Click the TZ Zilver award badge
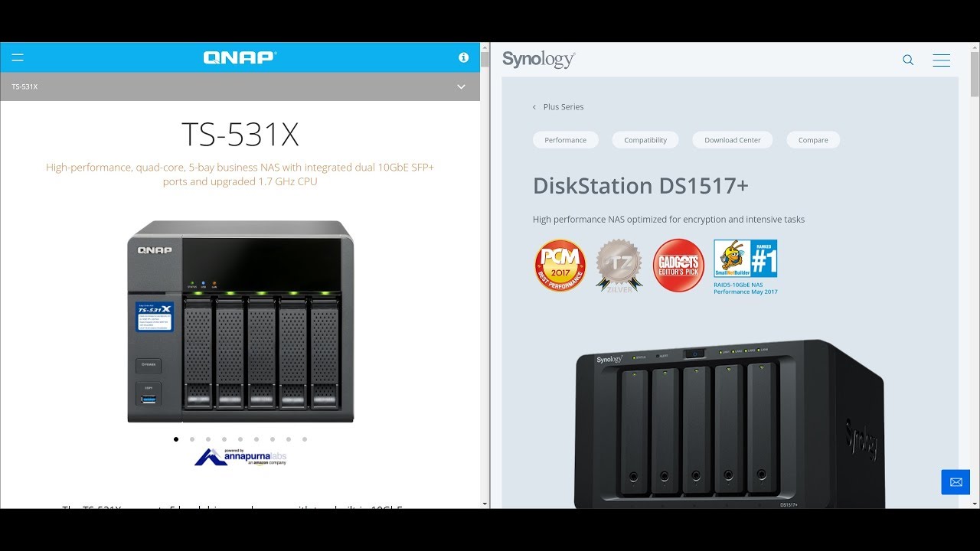 coord(619,266)
